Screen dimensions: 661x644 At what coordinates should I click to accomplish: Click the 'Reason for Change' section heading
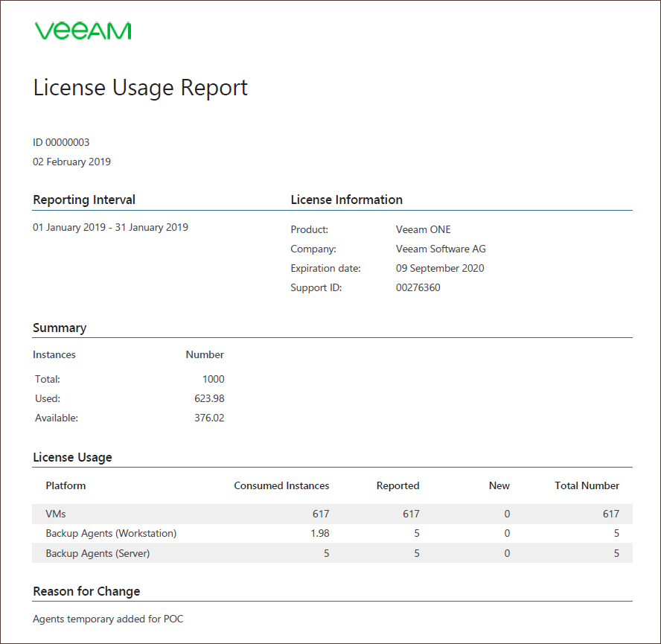86,592
